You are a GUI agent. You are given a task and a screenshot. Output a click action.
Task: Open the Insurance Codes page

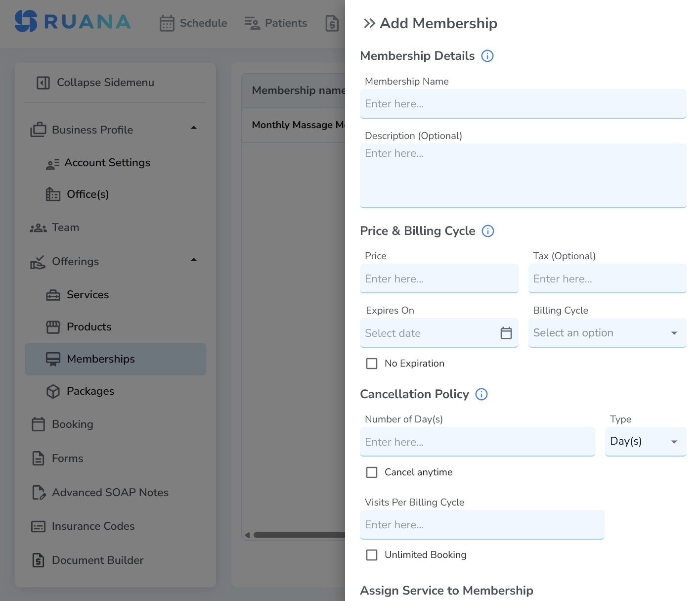click(x=93, y=526)
